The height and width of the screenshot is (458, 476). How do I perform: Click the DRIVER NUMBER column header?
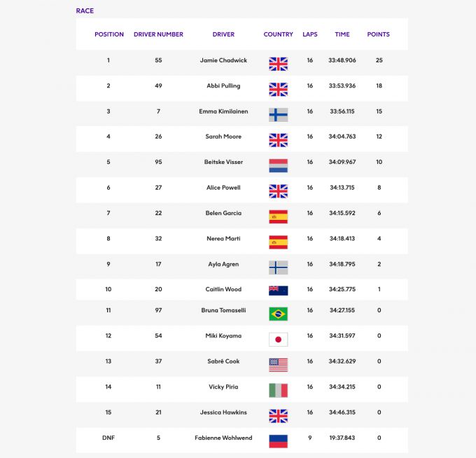tap(158, 34)
